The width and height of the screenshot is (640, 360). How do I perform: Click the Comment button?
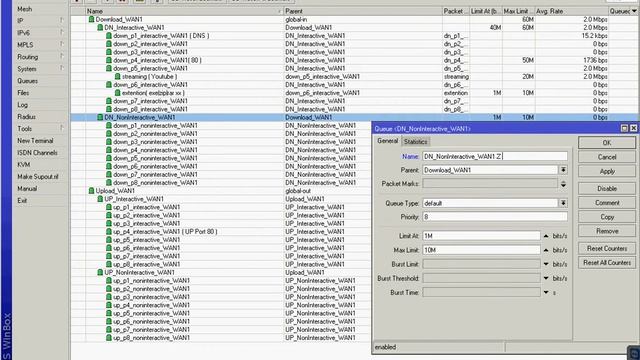607,203
